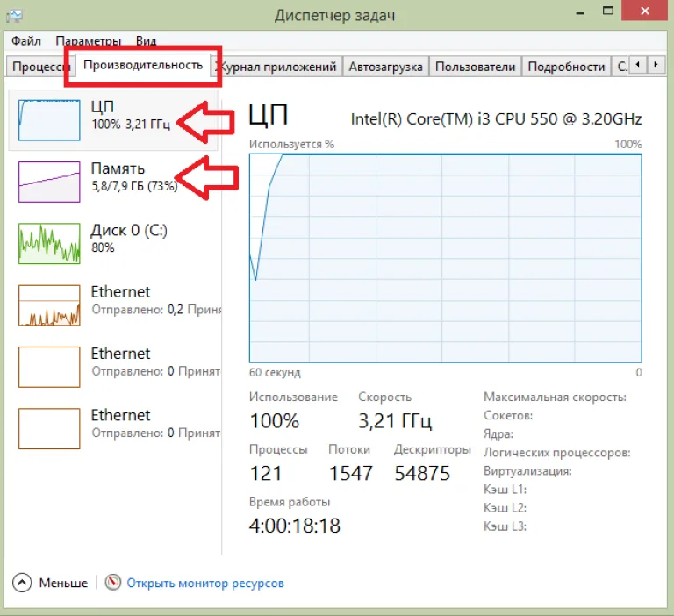
Task: Click the disk 80% usage value
Action: [x=103, y=247]
